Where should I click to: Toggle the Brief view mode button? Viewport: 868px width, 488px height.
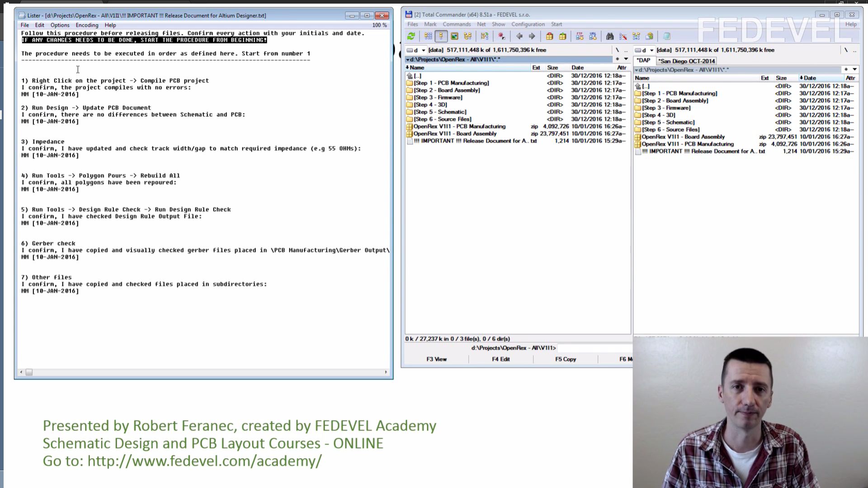coord(428,36)
